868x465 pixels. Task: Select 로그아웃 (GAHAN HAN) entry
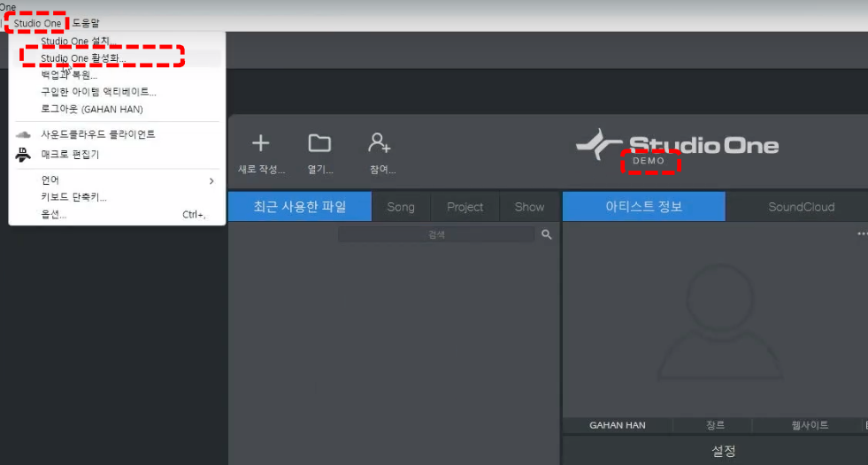(117, 109)
